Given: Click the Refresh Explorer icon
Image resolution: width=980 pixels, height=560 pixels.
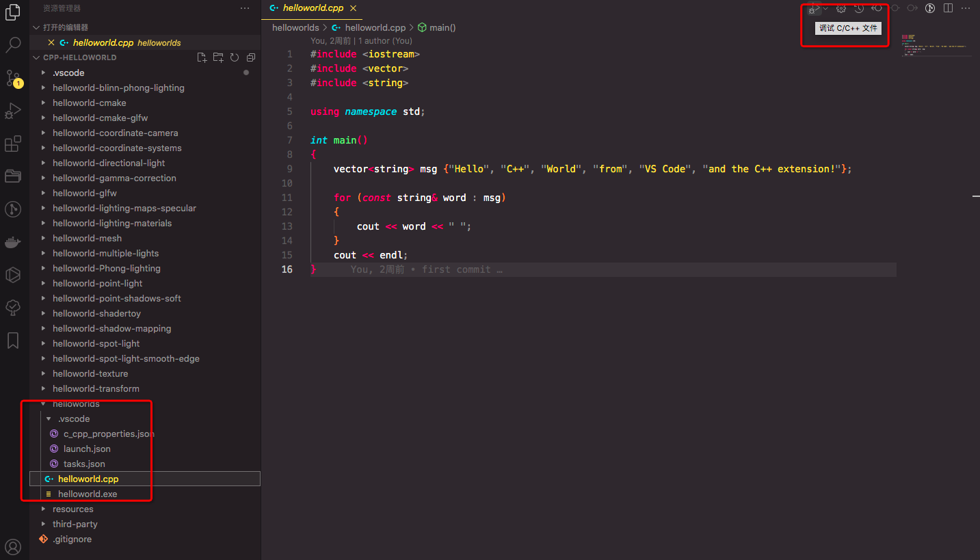Looking at the screenshot, I should 235,57.
